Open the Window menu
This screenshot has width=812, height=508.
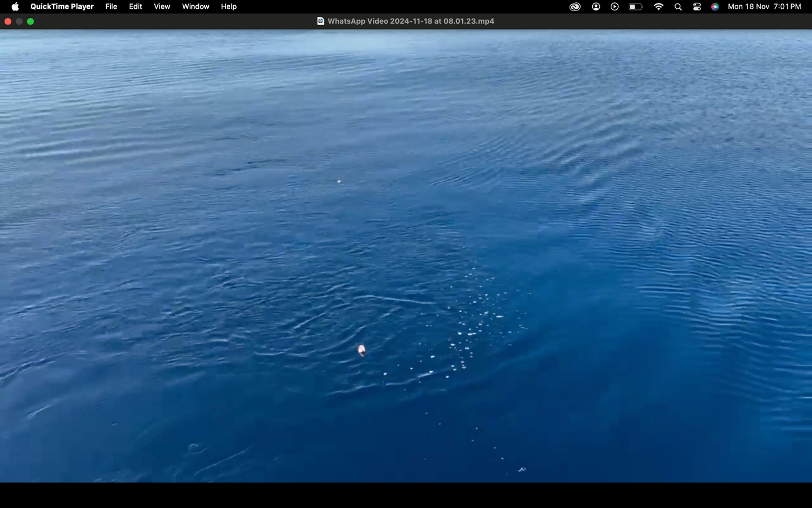(195, 6)
